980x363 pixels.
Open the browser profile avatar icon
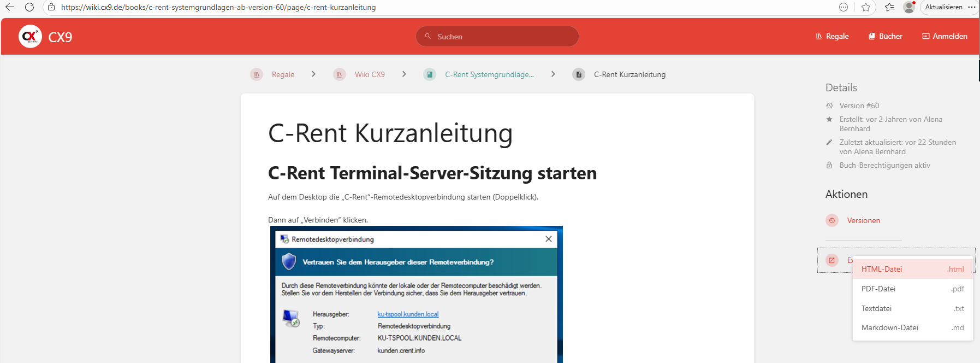point(909,7)
